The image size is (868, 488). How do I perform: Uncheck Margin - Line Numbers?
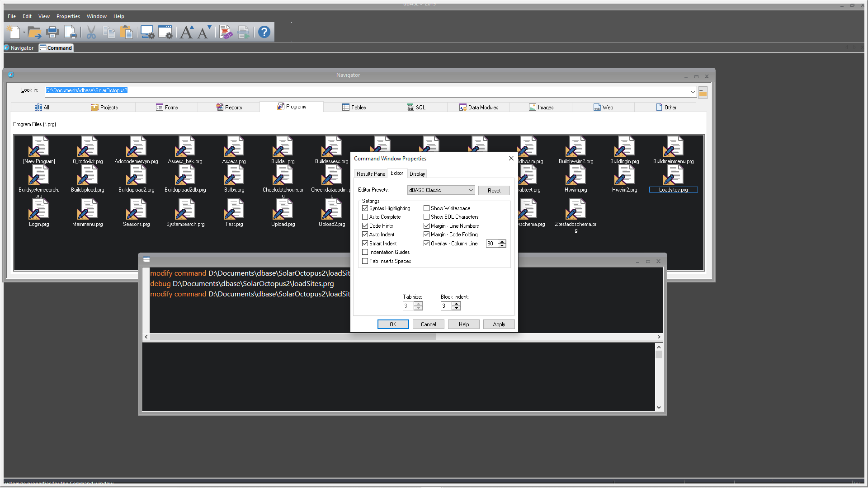[426, 226]
